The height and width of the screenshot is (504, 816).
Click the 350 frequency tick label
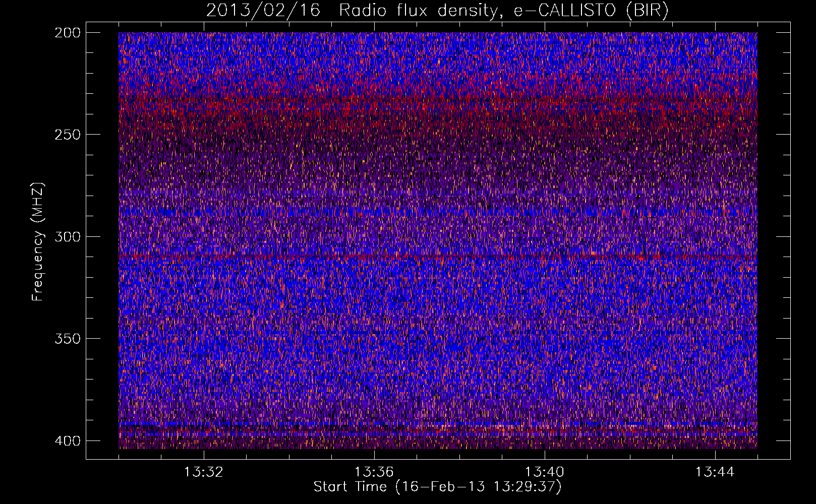click(x=68, y=339)
